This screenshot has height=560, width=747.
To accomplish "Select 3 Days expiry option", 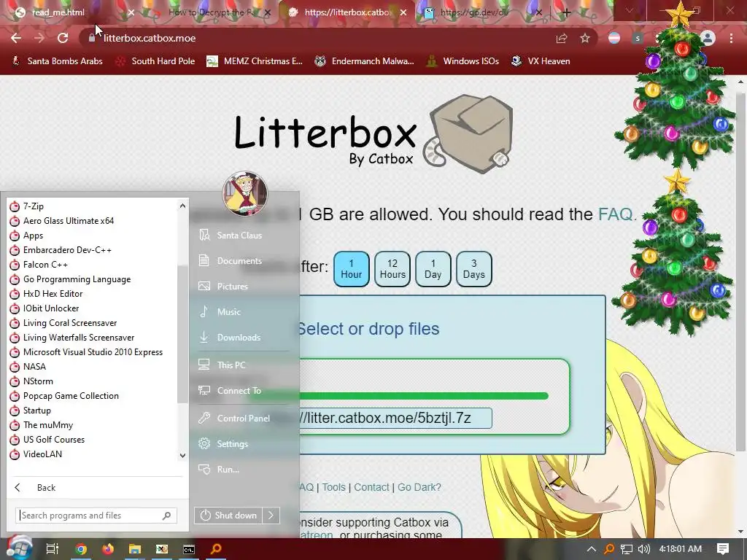I will click(x=474, y=269).
